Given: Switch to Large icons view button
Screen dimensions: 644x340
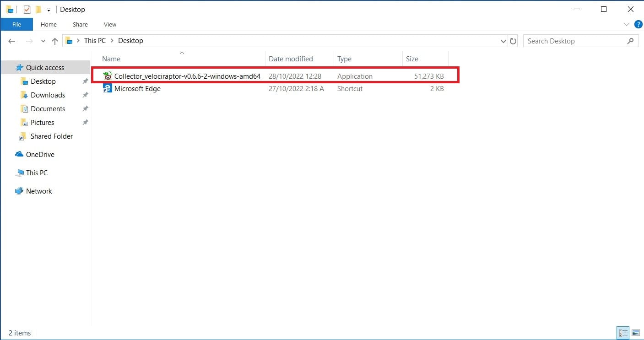Looking at the screenshot, I should click(x=635, y=333).
